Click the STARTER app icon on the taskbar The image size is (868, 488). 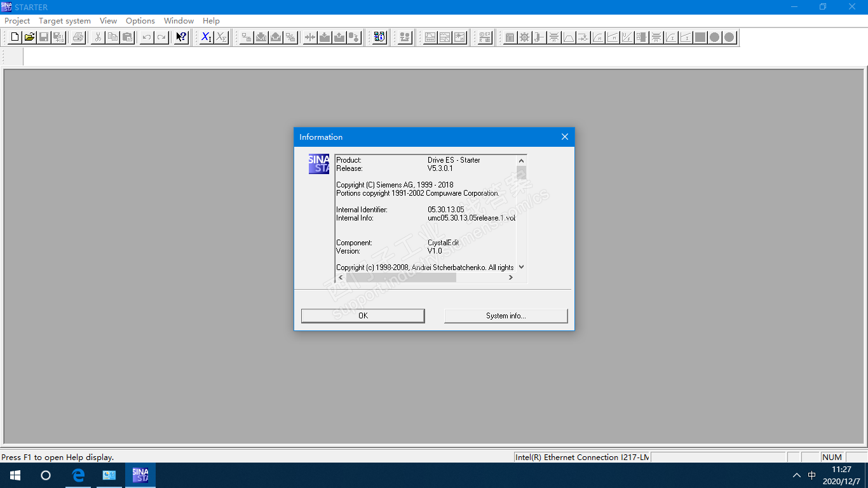coord(140,475)
